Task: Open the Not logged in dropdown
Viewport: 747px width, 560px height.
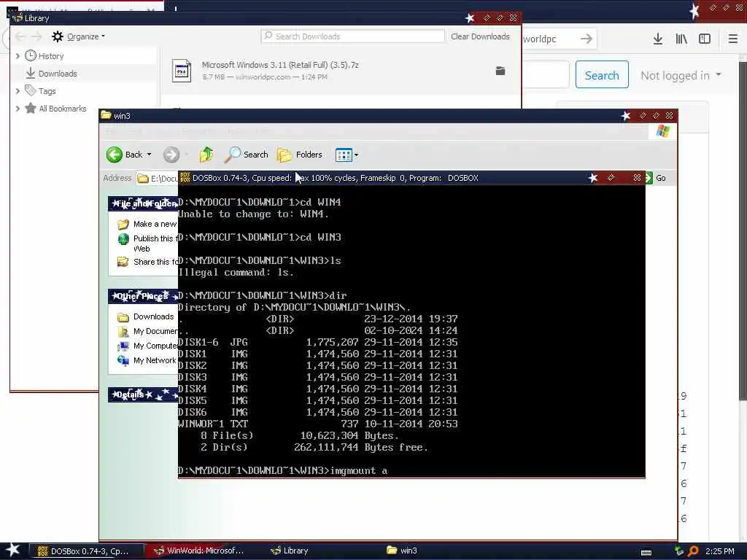Action: pyautogui.click(x=681, y=75)
